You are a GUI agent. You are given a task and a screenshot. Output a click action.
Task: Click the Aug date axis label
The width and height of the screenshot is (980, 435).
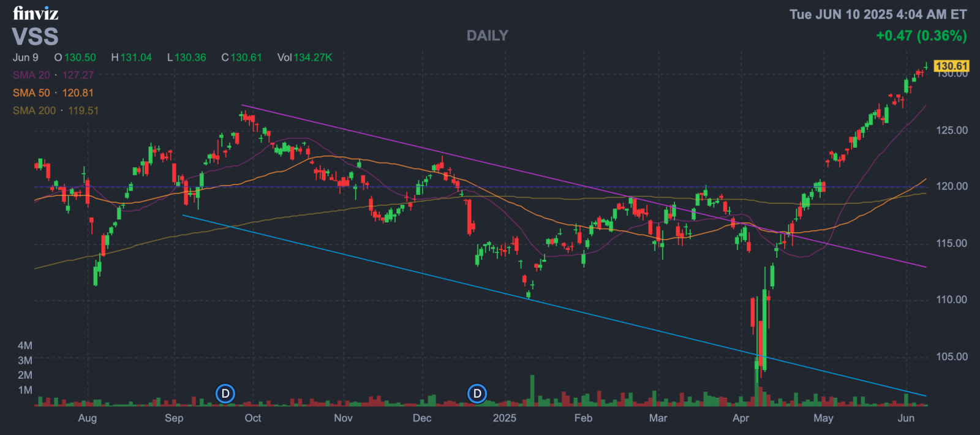pyautogui.click(x=88, y=418)
